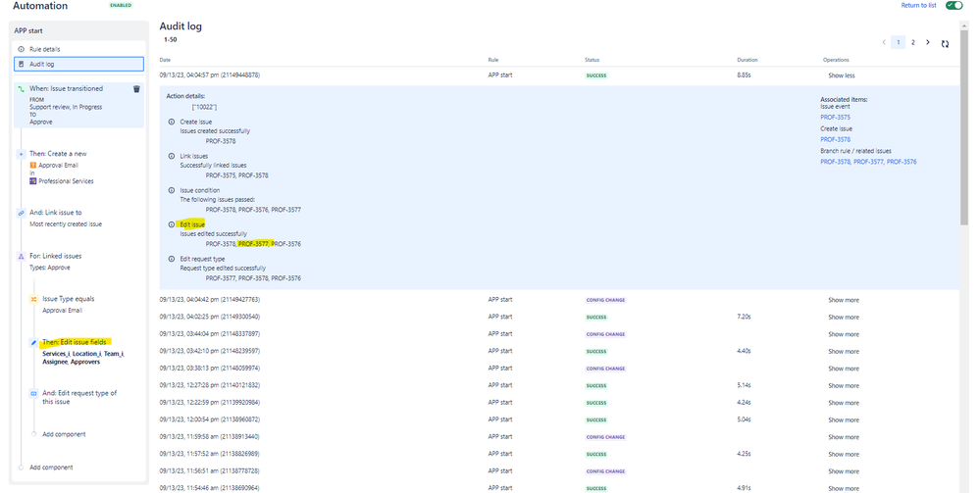Viewport: 980px width, 493px height.
Task: Click the condition icon beside Issue Type equals
Action: coord(33,299)
